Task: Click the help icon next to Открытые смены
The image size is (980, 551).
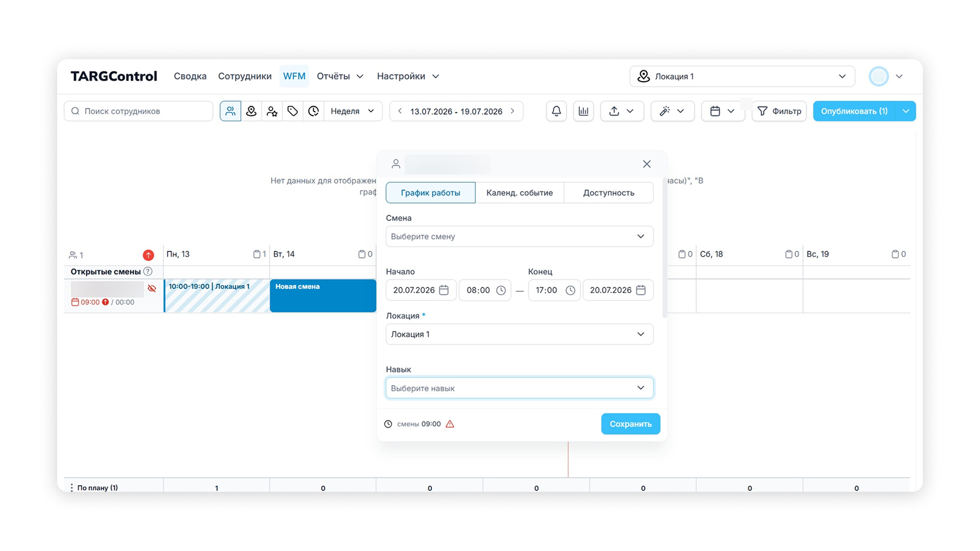Action: 148,271
